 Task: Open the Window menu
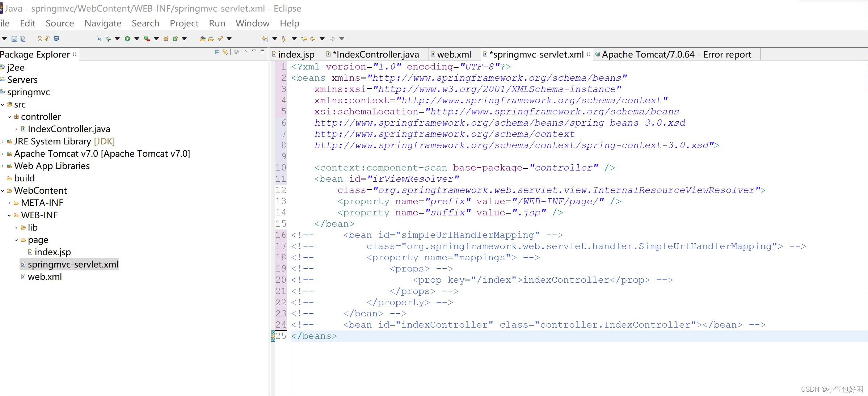point(253,23)
